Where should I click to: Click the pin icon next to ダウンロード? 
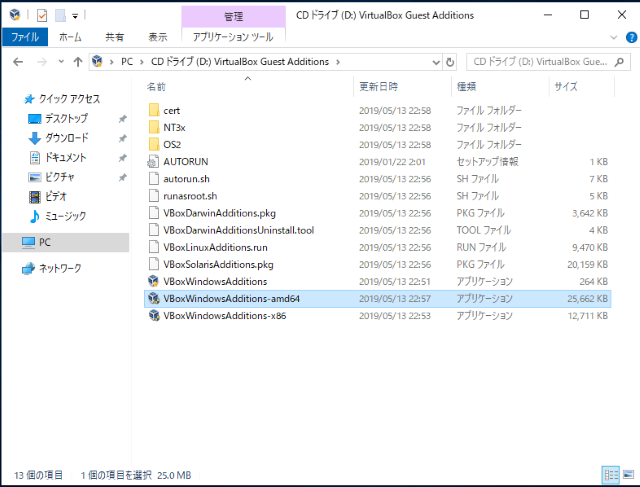click(122, 138)
